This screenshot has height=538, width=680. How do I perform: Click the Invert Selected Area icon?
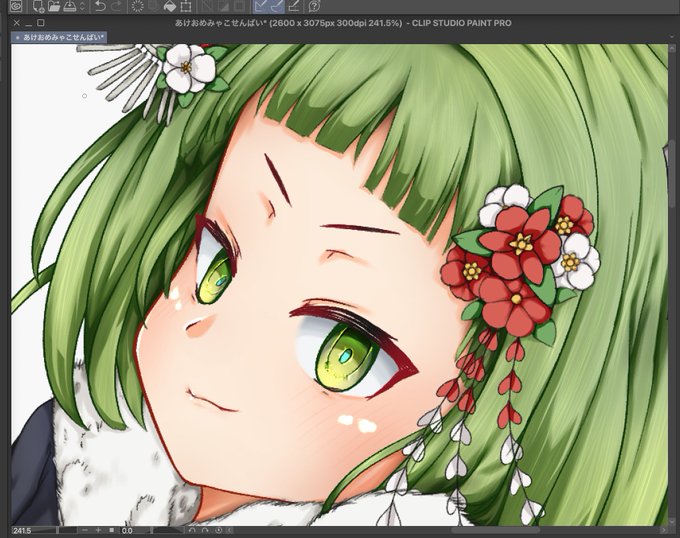pyautogui.click(x=223, y=6)
